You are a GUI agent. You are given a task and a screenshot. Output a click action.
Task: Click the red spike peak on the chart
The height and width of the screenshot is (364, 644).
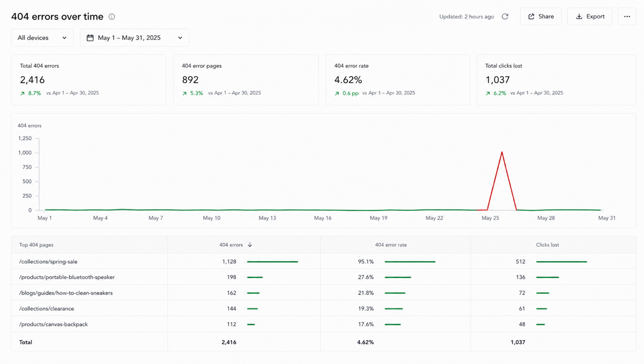click(502, 152)
